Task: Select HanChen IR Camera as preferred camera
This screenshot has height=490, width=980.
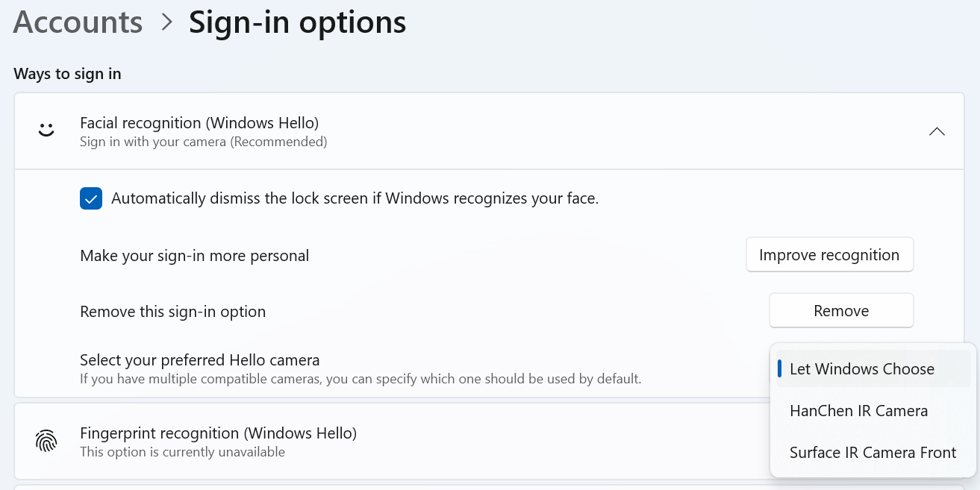Action: (x=858, y=410)
